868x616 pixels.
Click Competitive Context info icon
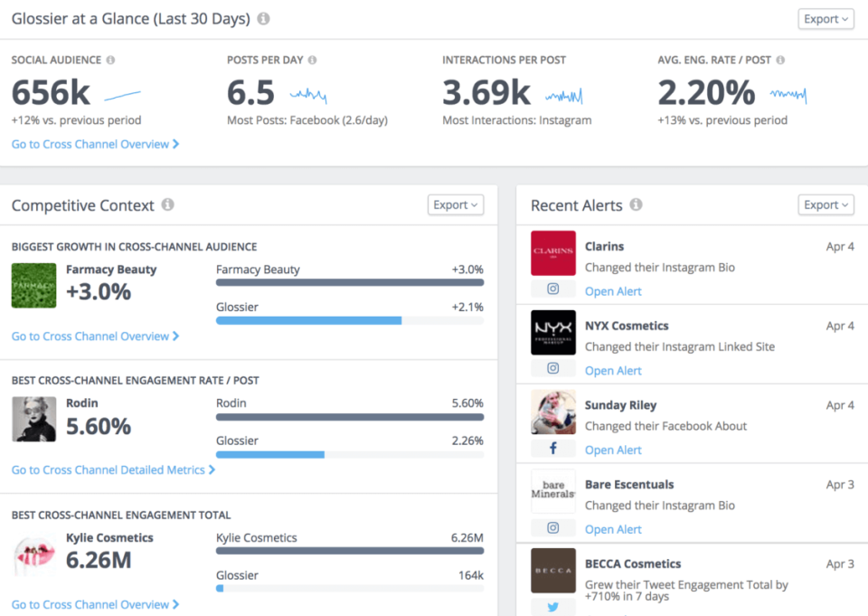tap(168, 205)
